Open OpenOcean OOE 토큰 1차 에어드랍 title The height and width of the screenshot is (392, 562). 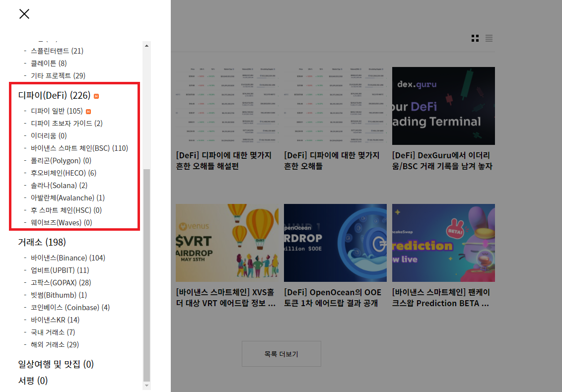333,298
